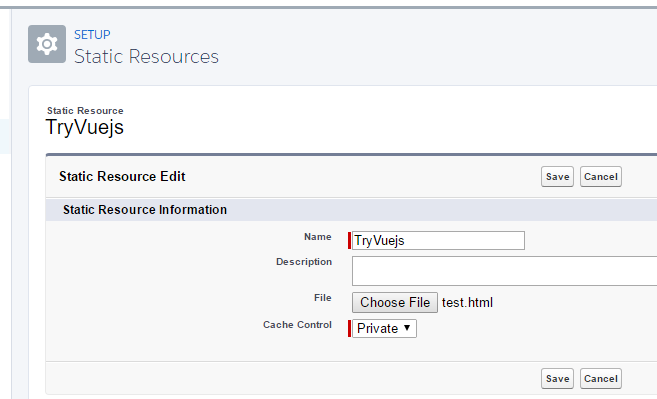Click the Cache Control field label
Screen dimensions: 657x399
point(297,325)
